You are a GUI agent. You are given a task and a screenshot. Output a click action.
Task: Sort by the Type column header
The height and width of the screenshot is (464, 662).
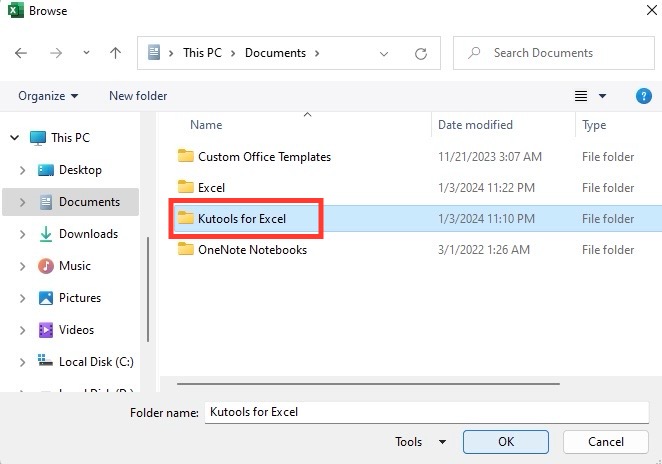click(594, 125)
